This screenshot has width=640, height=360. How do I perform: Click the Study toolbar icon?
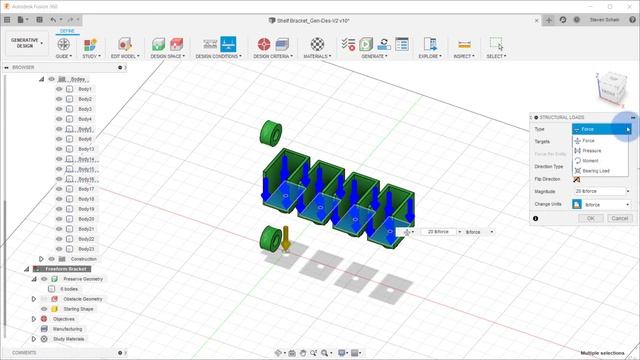click(90, 44)
